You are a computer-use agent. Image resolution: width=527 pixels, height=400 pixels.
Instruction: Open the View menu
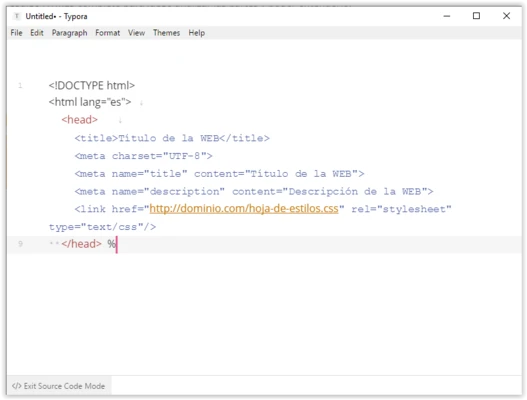click(136, 33)
